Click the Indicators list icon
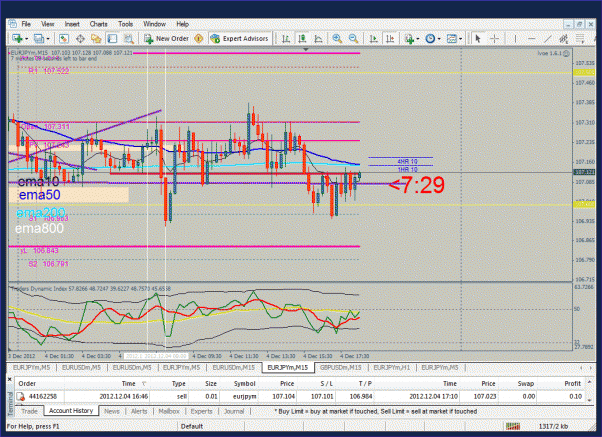Viewport: 602px width, 437px height. pos(409,38)
